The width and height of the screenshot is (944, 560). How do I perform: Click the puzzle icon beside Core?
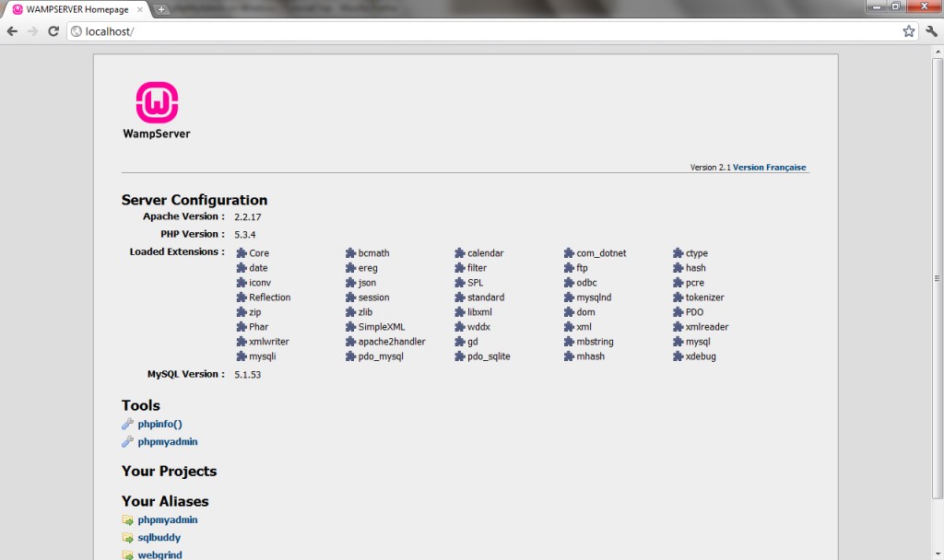(242, 252)
